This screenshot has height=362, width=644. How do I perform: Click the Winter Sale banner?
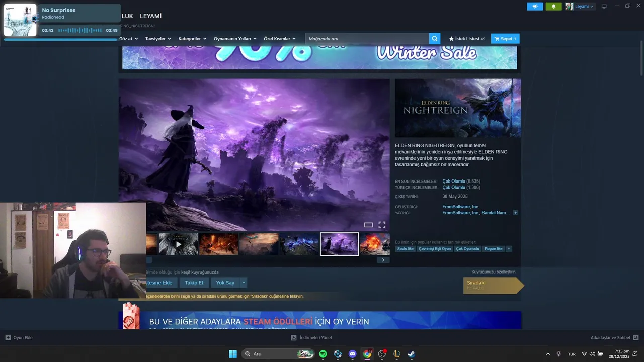click(319, 57)
